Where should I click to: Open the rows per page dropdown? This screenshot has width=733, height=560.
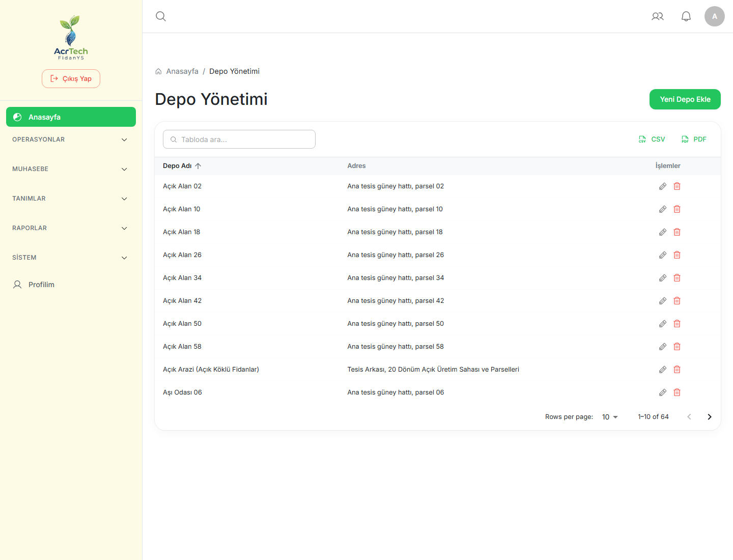610,417
